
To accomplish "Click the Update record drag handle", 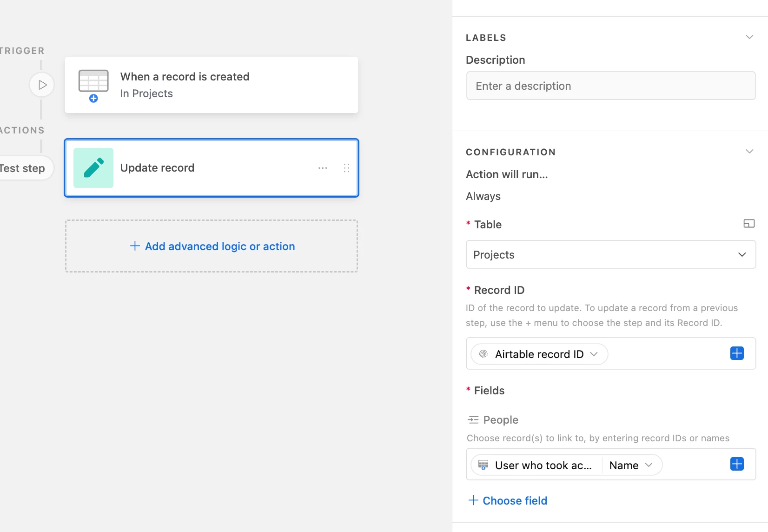I will [x=346, y=168].
